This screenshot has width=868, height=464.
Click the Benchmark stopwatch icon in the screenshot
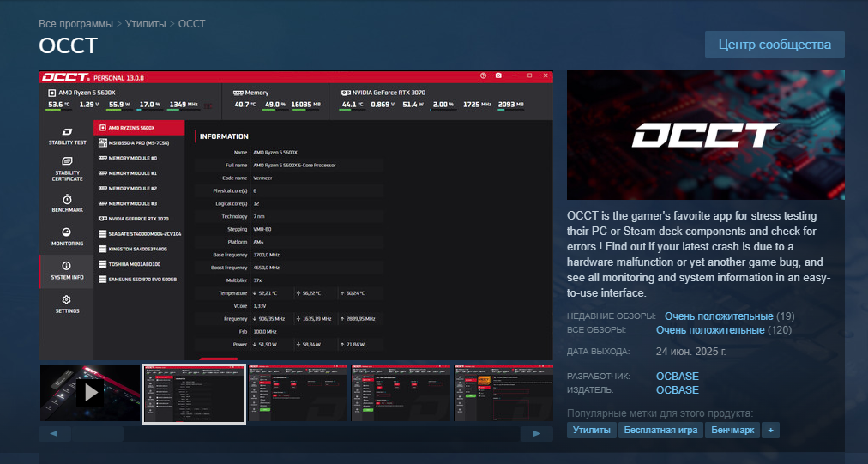66,199
